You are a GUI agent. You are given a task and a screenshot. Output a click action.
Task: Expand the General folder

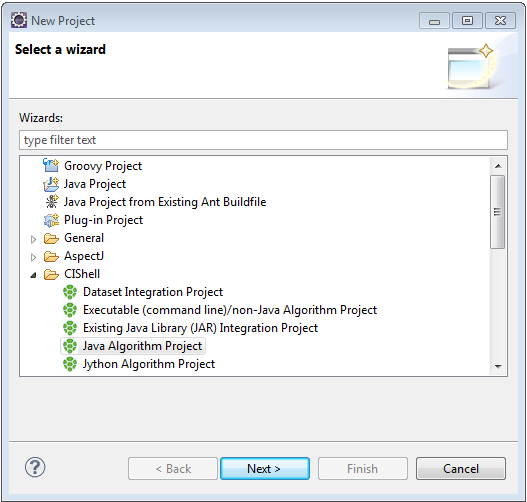[x=33, y=239]
